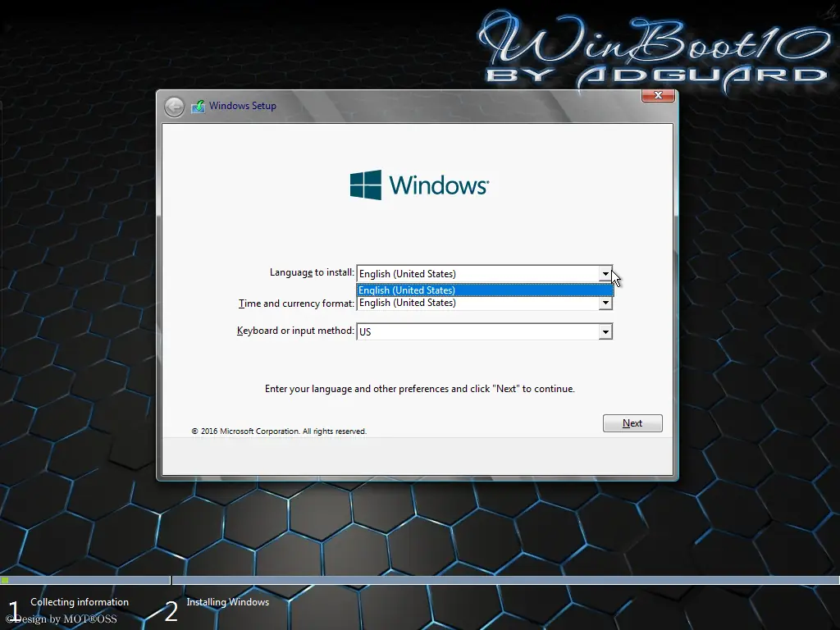Switch to the Installing Windows step
The image size is (840, 630).
227,601
